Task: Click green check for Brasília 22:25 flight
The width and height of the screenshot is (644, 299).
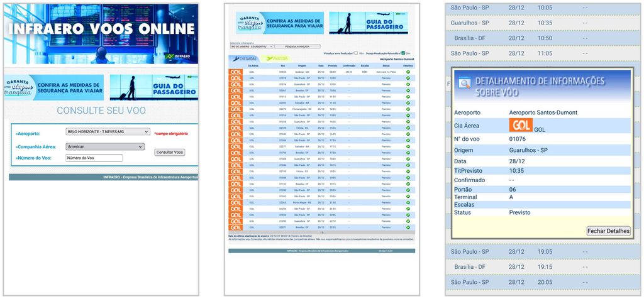Action: tap(408, 227)
